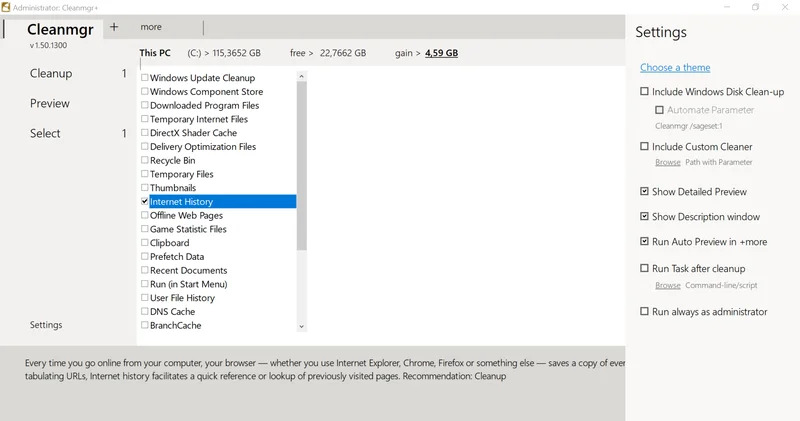Check the Windows Component Store box
Screen dimensions: 800x421
pos(145,91)
